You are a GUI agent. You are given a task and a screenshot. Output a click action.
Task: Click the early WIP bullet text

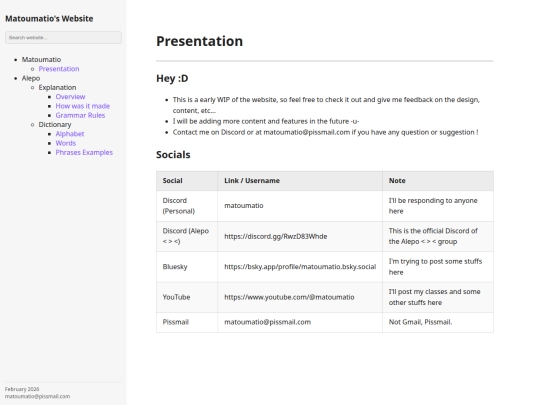click(x=326, y=105)
